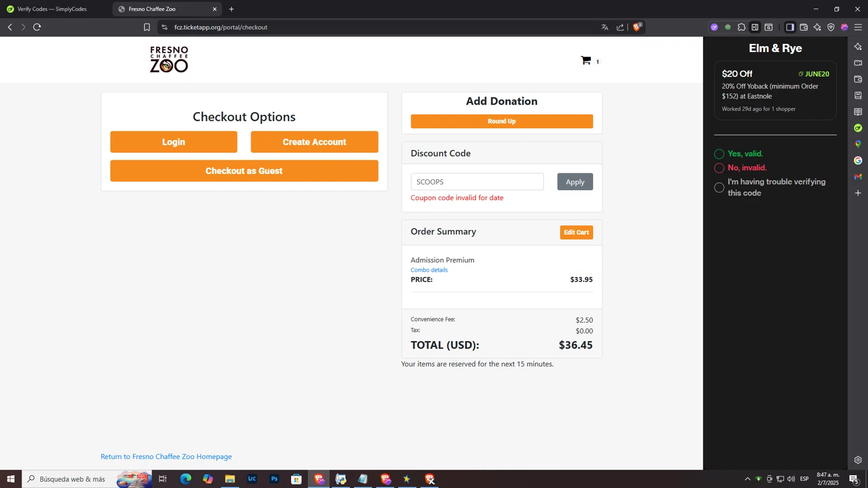Choose Checkout as Guest
The width and height of the screenshot is (868, 488).
(x=244, y=171)
